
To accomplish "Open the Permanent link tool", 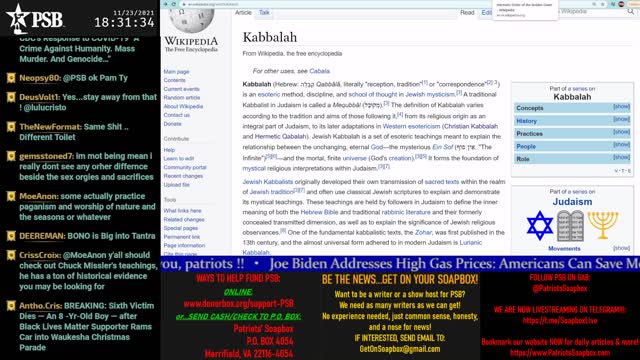I will 182,237.
